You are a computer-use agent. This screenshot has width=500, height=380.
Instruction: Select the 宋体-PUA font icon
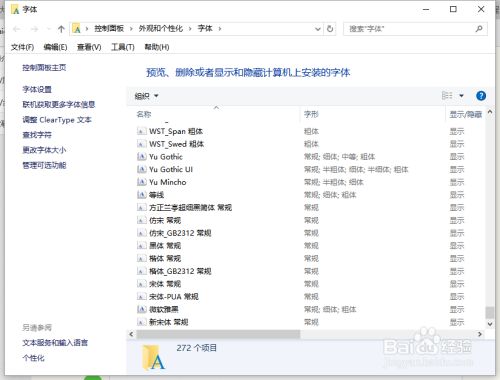coord(142,297)
